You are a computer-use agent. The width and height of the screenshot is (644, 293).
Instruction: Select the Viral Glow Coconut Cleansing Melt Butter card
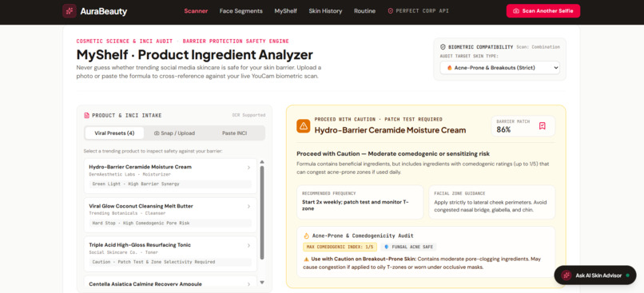click(x=170, y=215)
